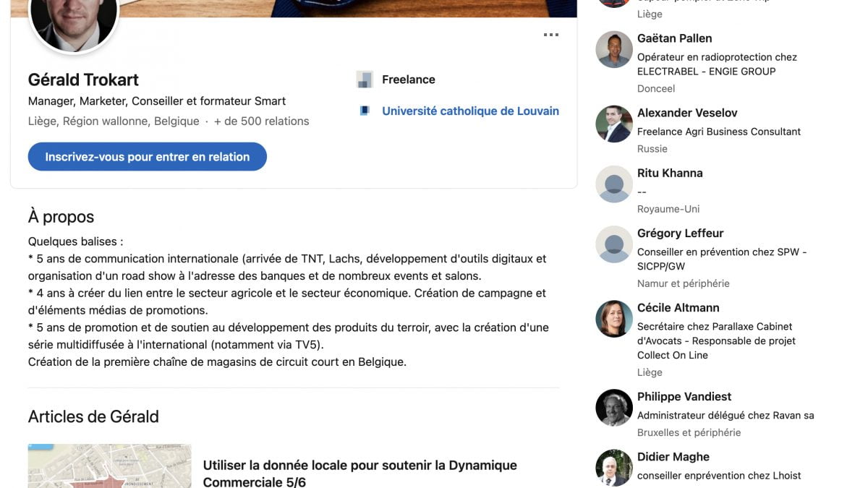Click 'Administrateur délégué chez Ravan sa' text
This screenshot has width=868, height=488.
click(x=726, y=416)
